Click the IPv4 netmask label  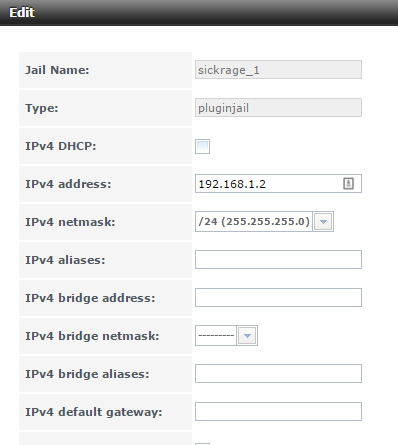[70, 222]
